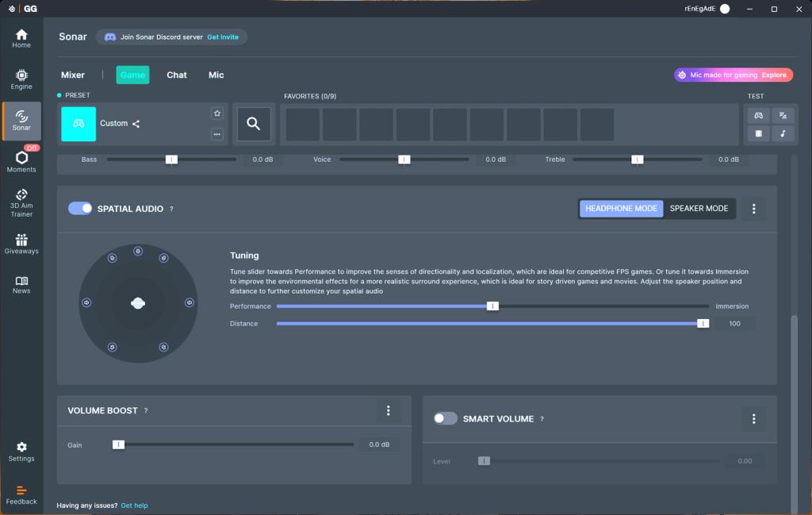Click the search presets magnifier icon

[254, 124]
